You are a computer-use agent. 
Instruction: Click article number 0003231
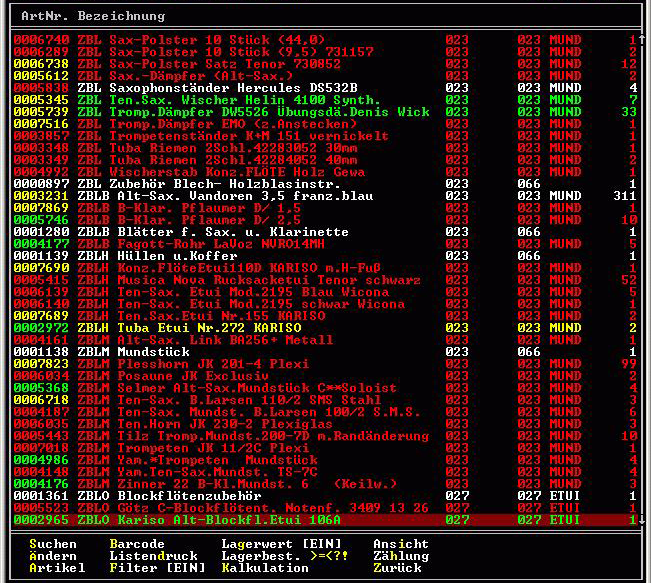(41, 196)
